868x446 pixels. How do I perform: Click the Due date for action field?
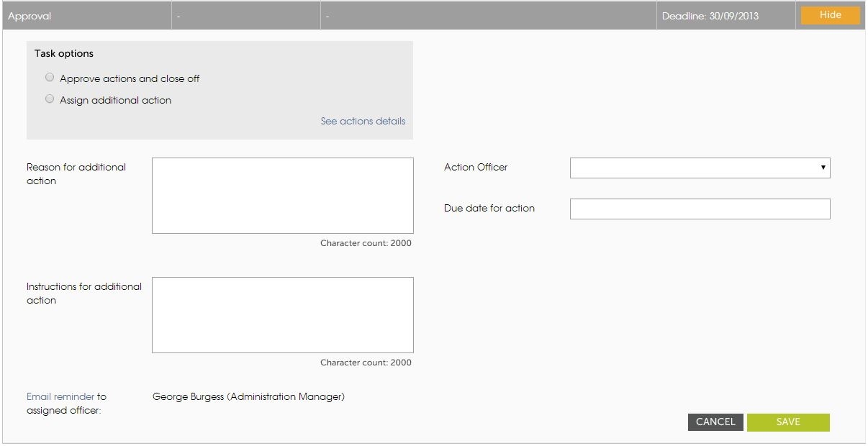[x=698, y=208]
